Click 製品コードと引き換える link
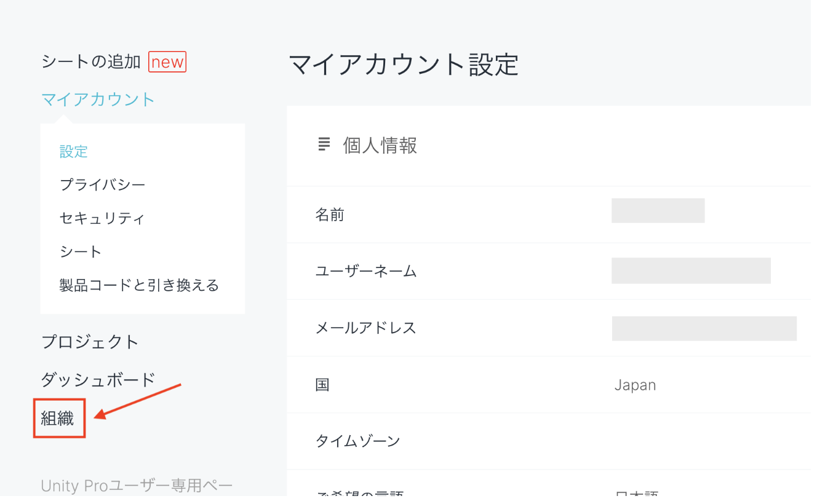Screen dimensions: 817x504 pyautogui.click(x=139, y=285)
